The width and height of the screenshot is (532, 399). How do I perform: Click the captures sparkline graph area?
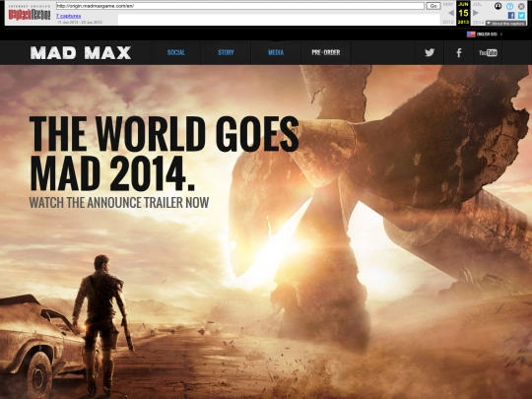point(278,19)
